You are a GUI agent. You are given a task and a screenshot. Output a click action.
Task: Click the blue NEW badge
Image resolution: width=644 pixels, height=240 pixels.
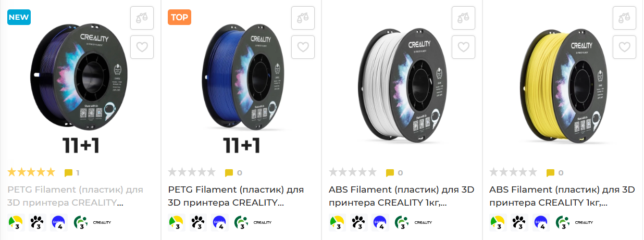coord(19,17)
